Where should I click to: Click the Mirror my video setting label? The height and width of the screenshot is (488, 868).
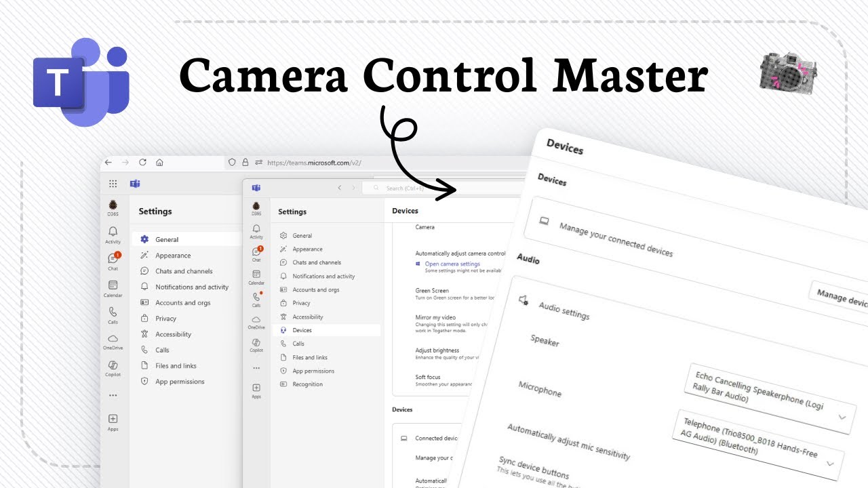coord(435,317)
